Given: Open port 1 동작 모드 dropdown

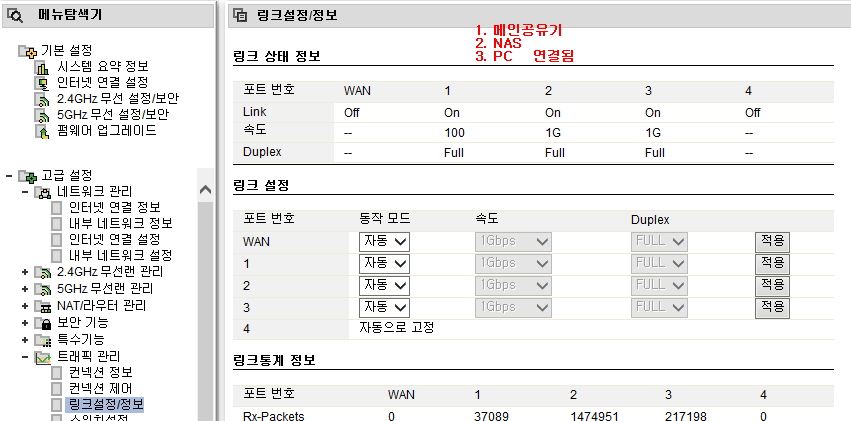Looking at the screenshot, I should [384, 264].
